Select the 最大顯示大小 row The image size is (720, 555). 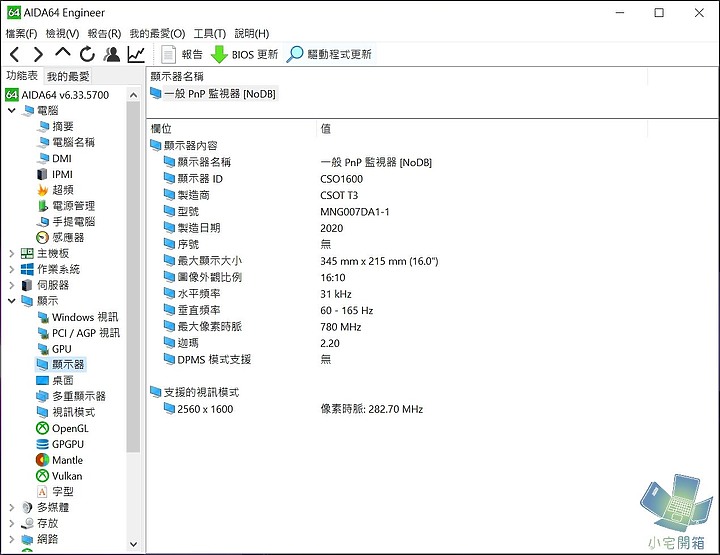click(301, 261)
